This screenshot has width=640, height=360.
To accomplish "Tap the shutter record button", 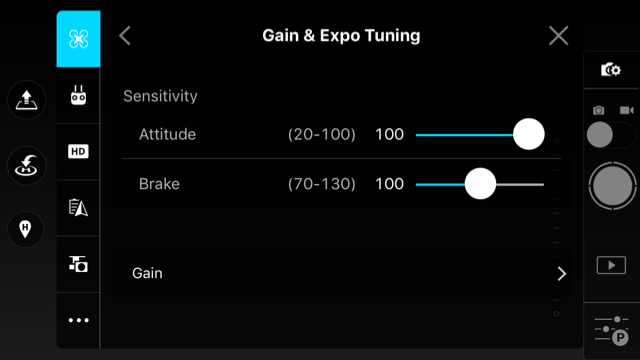I will point(612,186).
